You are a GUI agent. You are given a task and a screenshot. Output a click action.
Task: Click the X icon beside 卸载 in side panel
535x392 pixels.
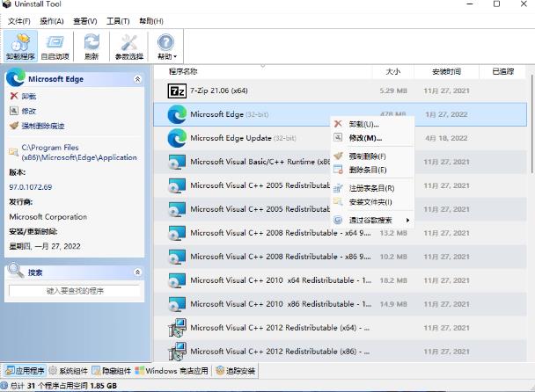coord(14,96)
